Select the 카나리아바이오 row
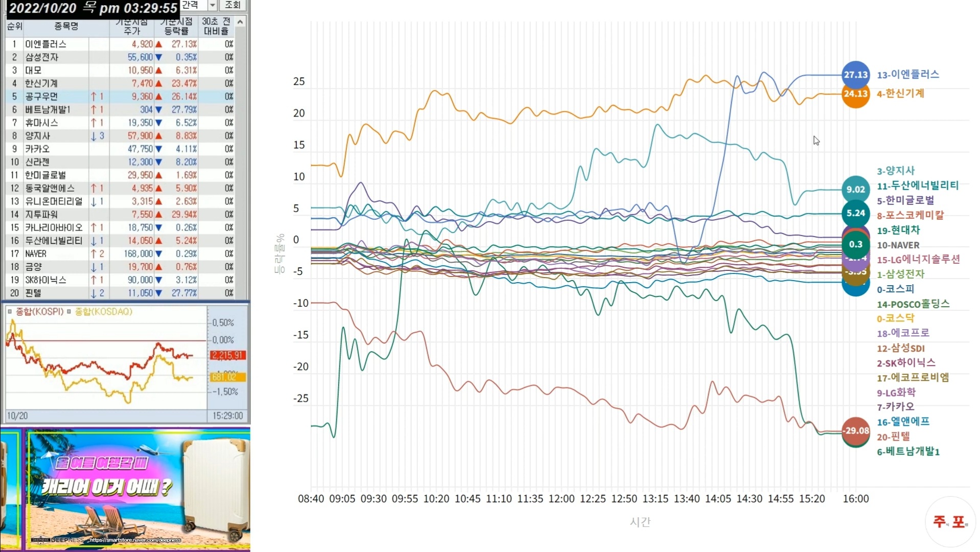This screenshot has height=552, width=980. (x=120, y=228)
